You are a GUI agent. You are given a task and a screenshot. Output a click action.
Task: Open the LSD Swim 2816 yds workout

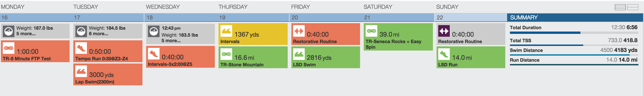tap(325, 57)
